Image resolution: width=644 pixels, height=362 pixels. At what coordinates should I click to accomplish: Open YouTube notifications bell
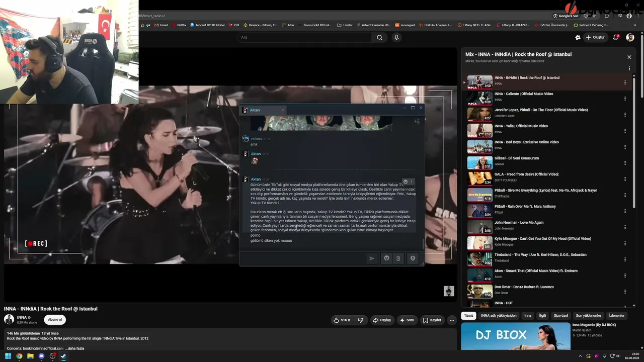click(616, 37)
